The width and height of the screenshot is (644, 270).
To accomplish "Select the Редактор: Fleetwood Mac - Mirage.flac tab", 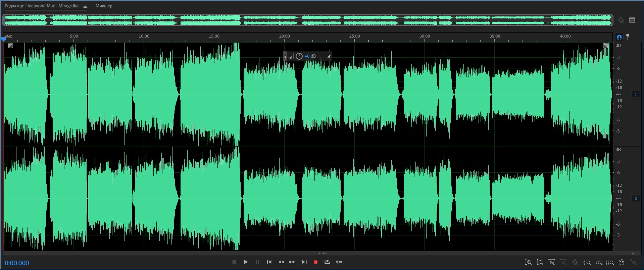I will click(x=42, y=6).
